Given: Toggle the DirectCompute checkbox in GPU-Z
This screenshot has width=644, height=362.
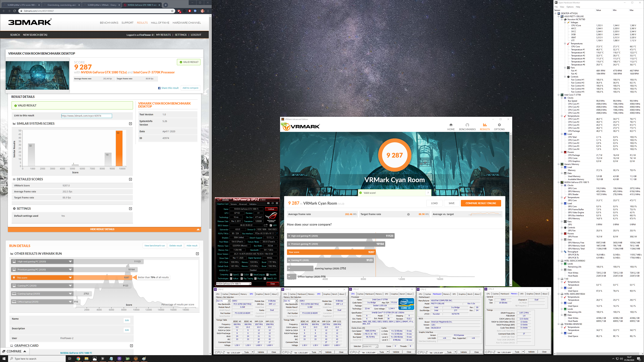Looking at the screenshot, I should pos(251,275).
